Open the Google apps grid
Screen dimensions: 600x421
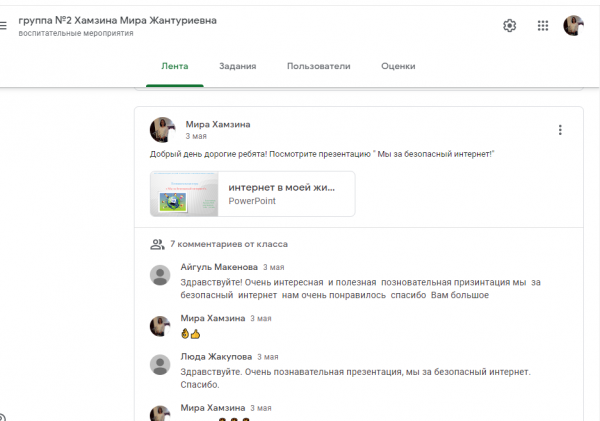coord(543,26)
